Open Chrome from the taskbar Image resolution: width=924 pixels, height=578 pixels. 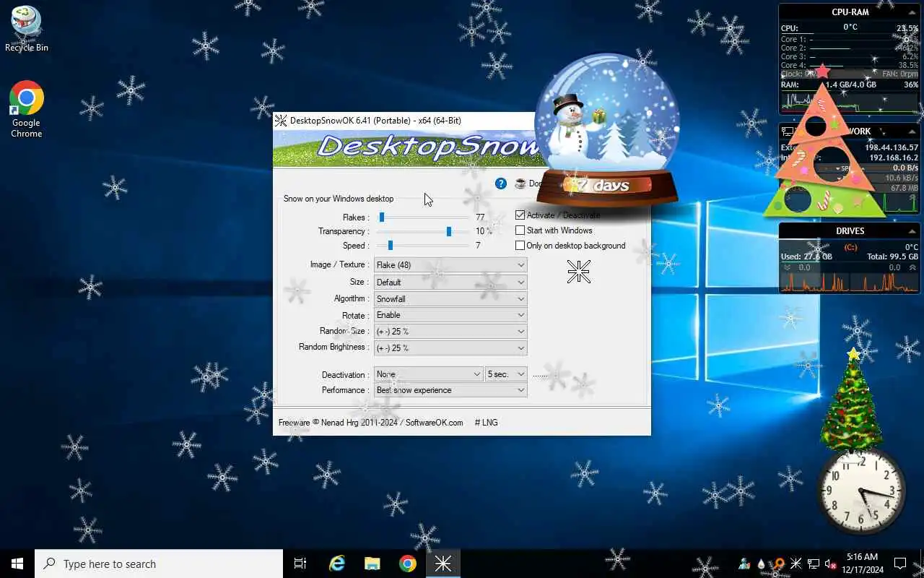pos(408,564)
